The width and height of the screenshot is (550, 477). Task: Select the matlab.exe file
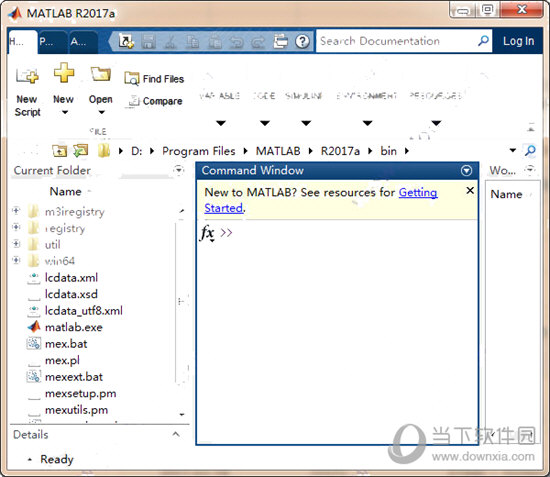pyautogui.click(x=74, y=327)
